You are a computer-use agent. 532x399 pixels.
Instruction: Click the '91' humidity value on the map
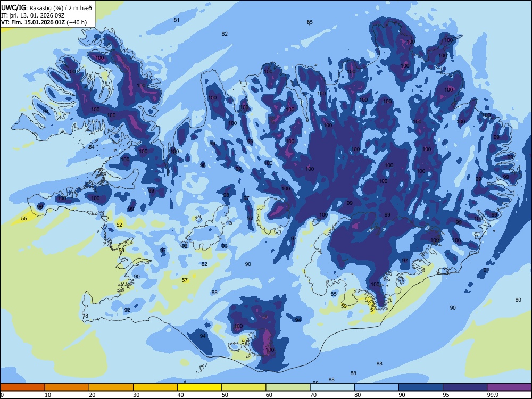click(486, 270)
